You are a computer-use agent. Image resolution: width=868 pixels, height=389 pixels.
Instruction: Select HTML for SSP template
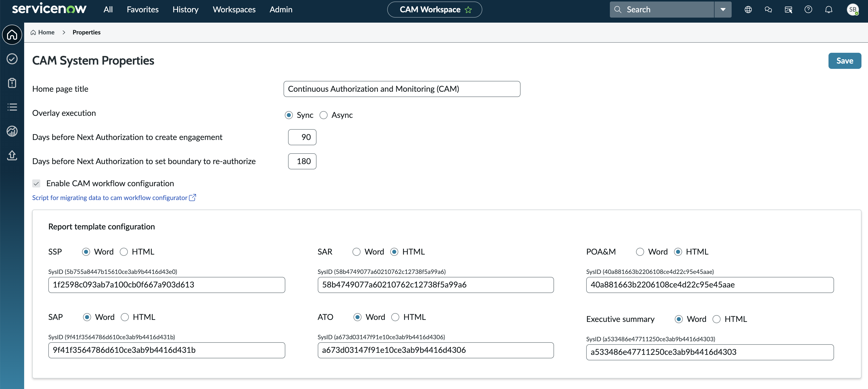[124, 252]
